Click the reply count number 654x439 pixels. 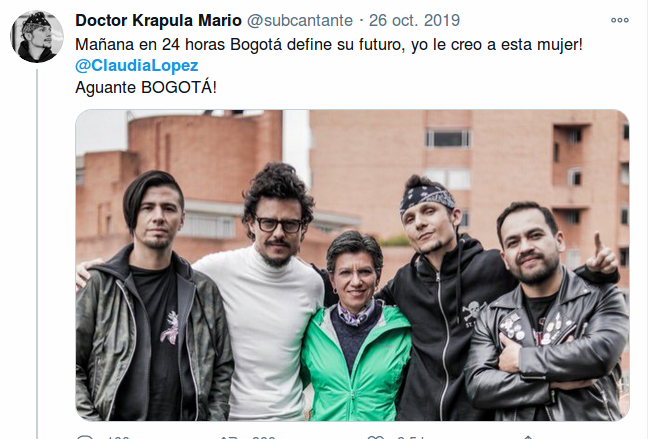click(118, 437)
